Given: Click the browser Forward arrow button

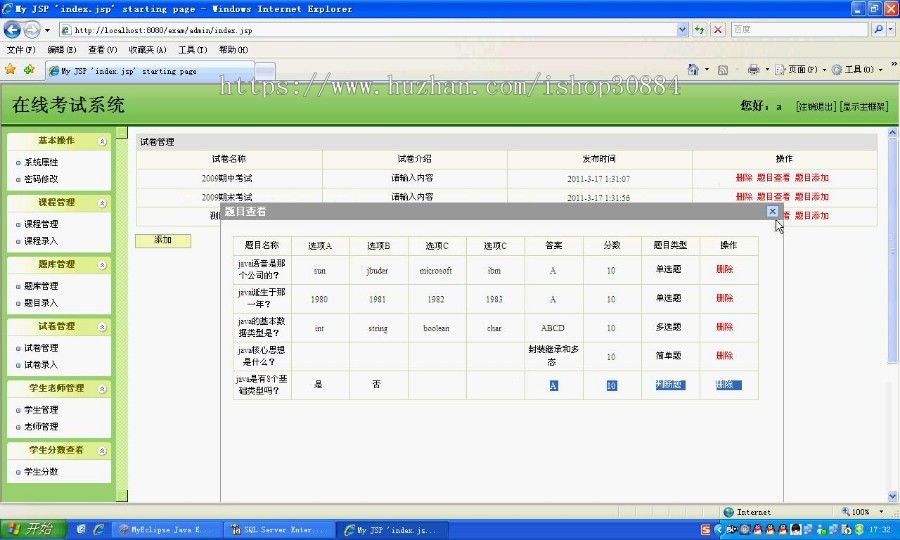Looking at the screenshot, I should pos(32,29).
